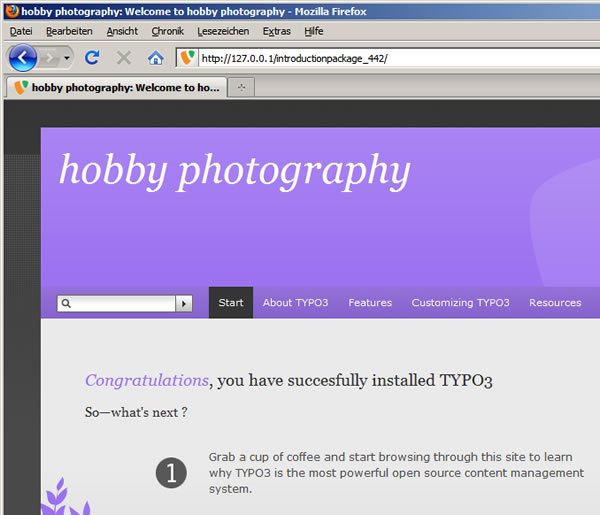
Task: Go to the browser Home page icon
Action: 155,58
